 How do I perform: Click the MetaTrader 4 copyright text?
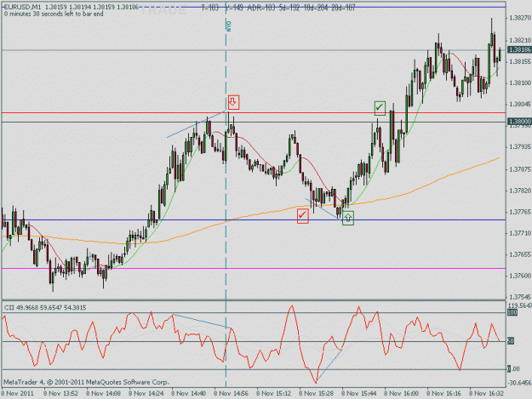coord(86,382)
